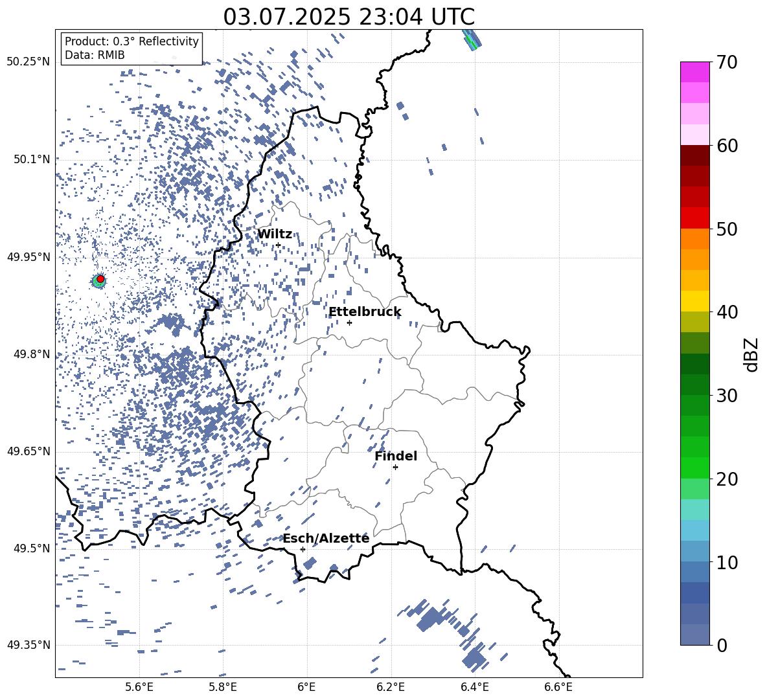Viewport: 767px width, 700px height.
Task: Pick the magenta swatch at colorbar top
Action: [x=695, y=72]
